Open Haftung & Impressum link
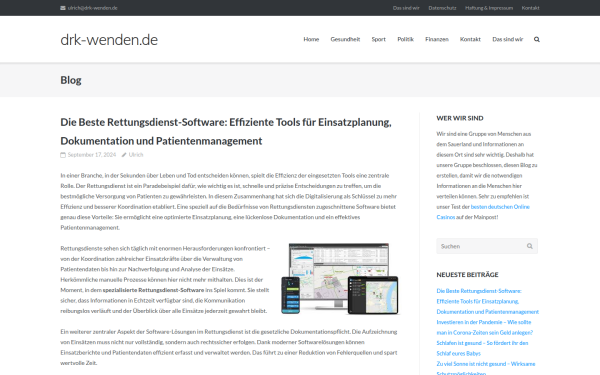 point(489,8)
